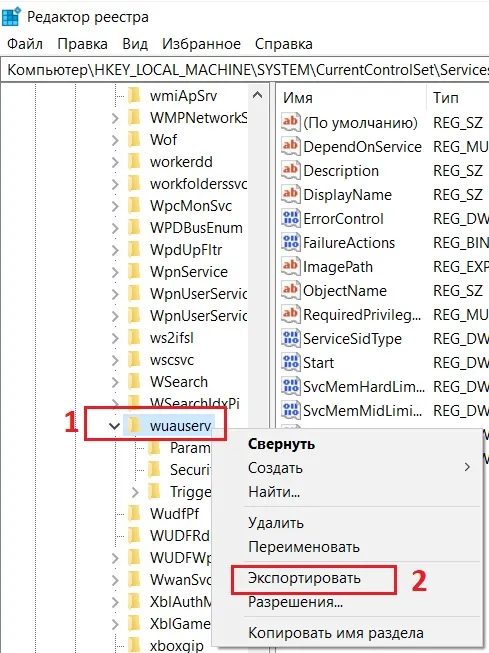This screenshot has width=489, height=653.
Task: Click the wscsvc folder icon
Action: pos(134,360)
